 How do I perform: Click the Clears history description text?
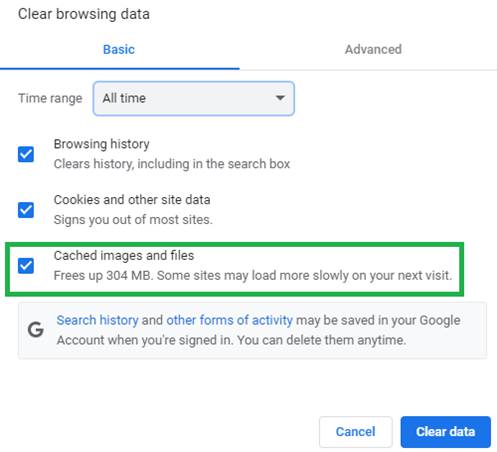pos(172,164)
